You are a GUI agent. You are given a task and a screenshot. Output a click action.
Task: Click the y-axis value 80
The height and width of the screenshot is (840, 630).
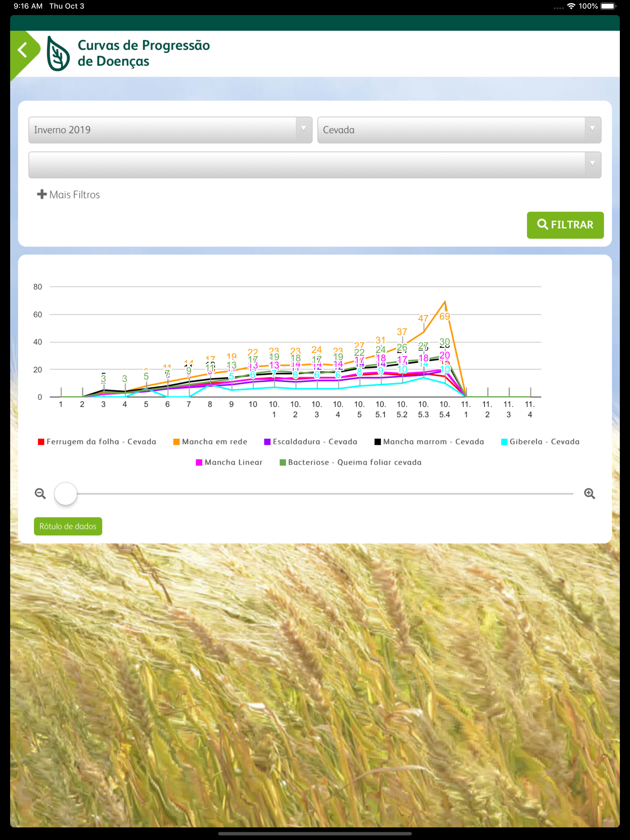38,287
